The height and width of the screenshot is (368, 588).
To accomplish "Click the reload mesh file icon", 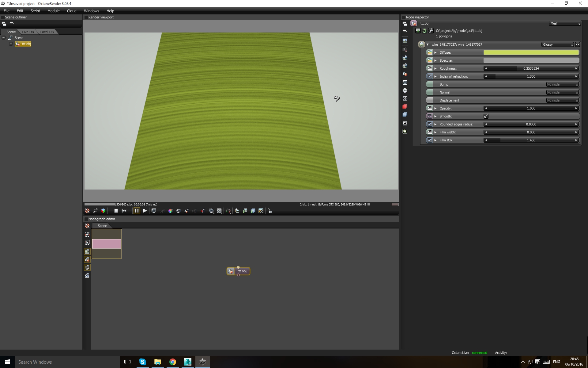I will [x=424, y=31].
